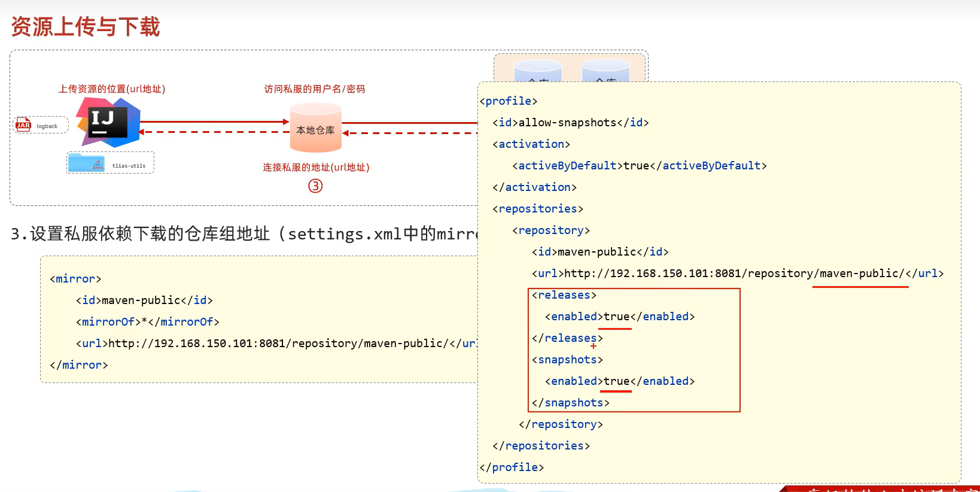Image resolution: width=980 pixels, height=492 pixels.
Task: Click the activeByDefault true line
Action: [640, 166]
